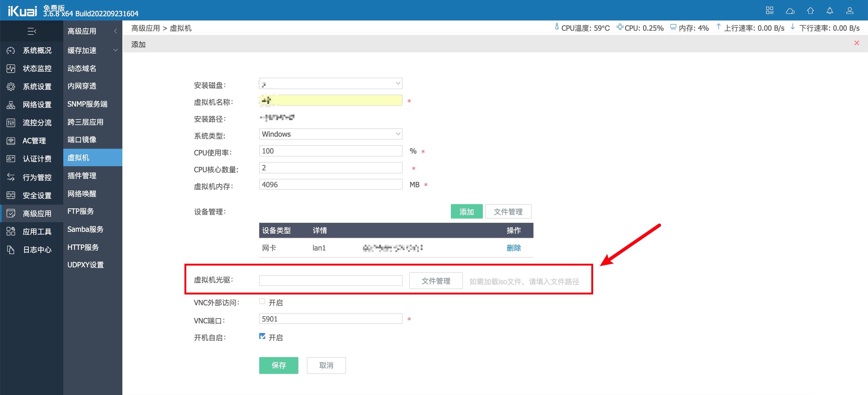Image resolution: width=868 pixels, height=395 pixels.
Task: Click 文件管理 button in 设备管理 row
Action: click(508, 211)
